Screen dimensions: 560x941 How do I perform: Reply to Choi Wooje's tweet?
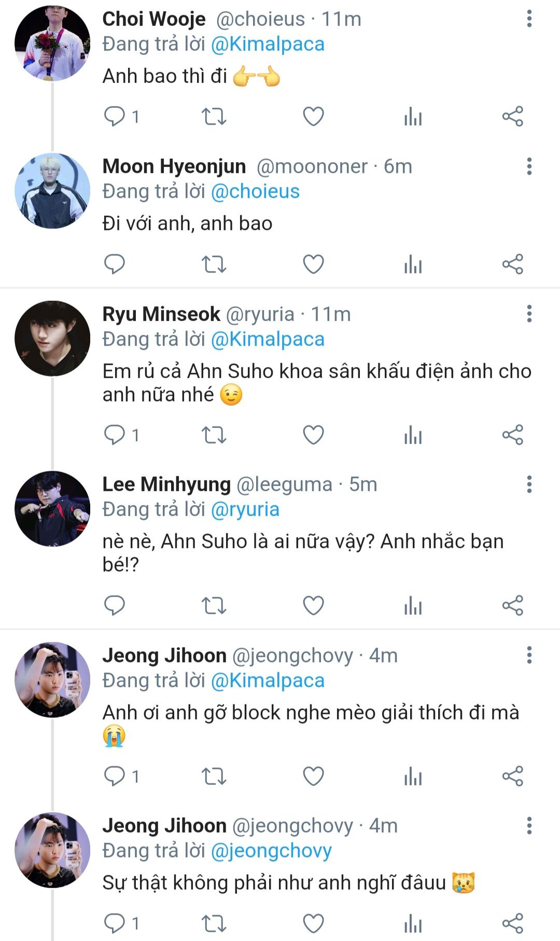115,116
